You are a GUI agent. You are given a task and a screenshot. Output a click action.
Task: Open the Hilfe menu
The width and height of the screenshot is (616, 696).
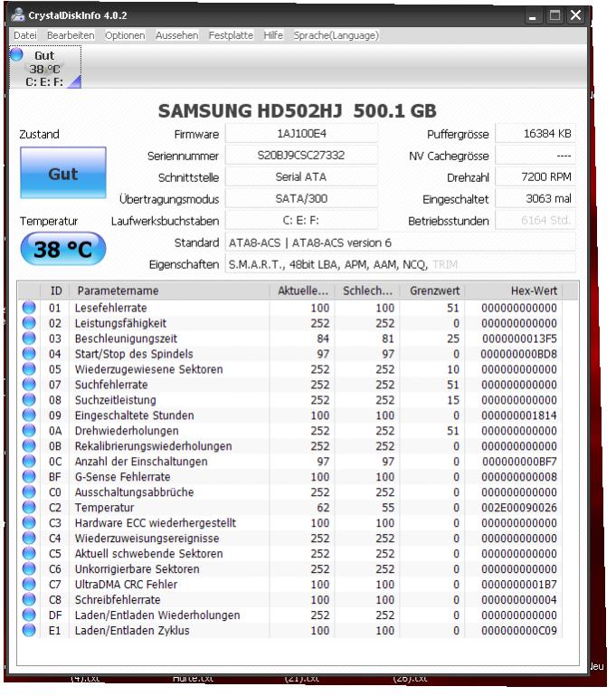[273, 35]
